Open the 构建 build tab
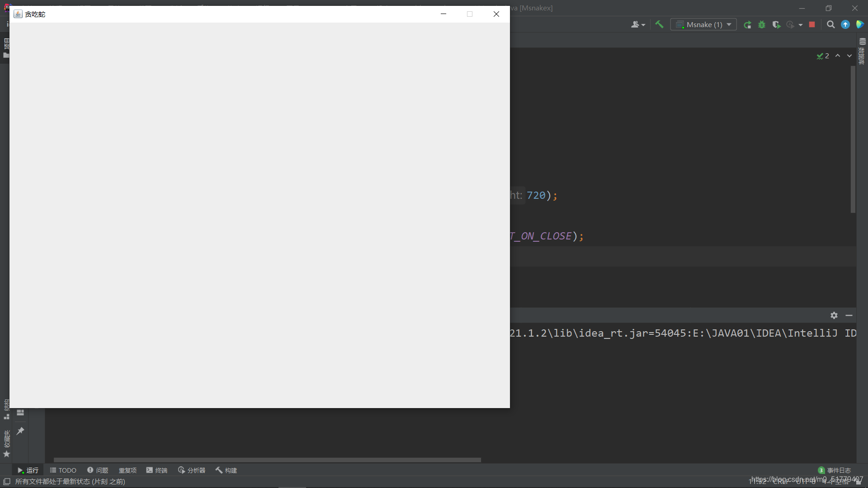This screenshot has height=488, width=868. click(226, 470)
